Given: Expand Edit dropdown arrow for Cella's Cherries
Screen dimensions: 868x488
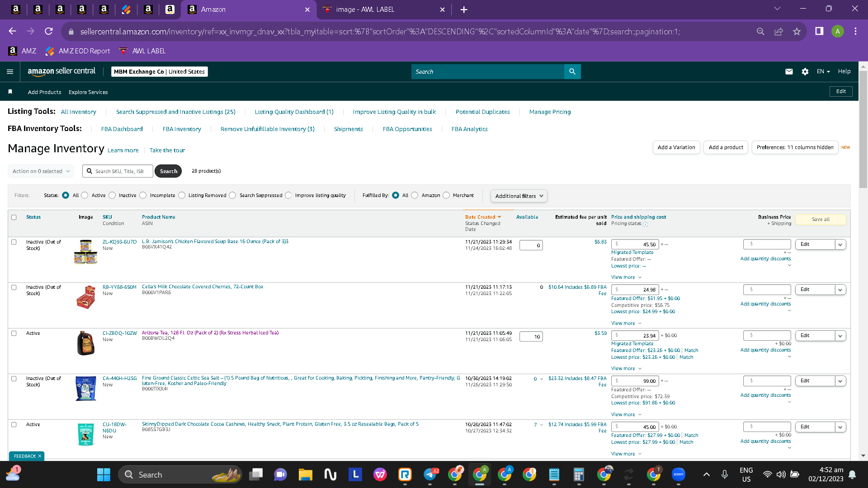Looking at the screenshot, I should (x=840, y=290).
